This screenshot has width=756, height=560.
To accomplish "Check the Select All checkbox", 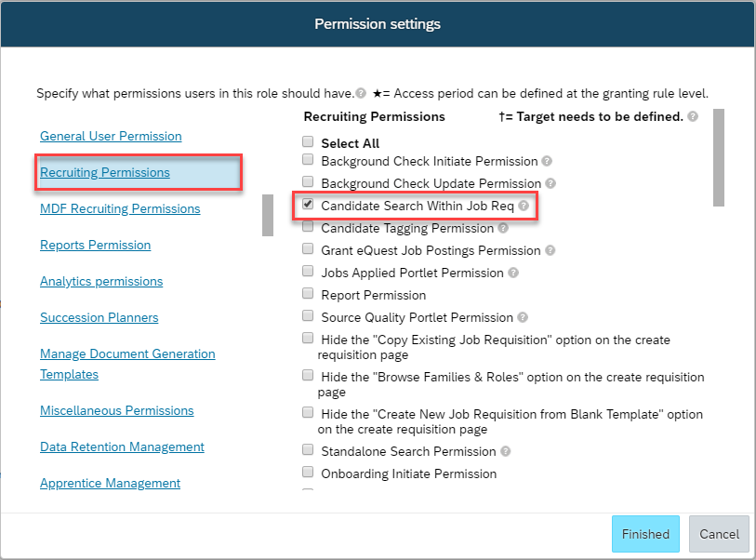I will pos(308,141).
